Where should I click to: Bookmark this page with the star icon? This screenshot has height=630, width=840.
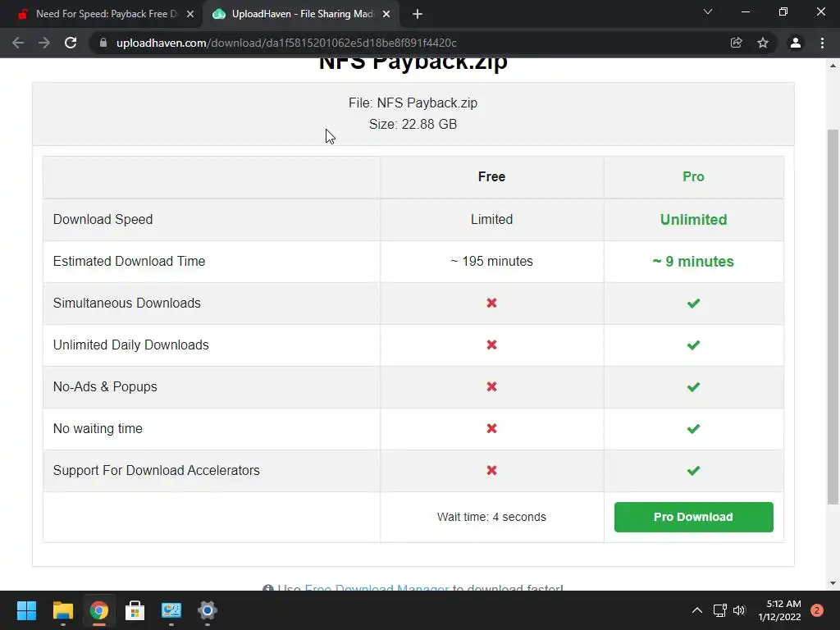(x=763, y=43)
